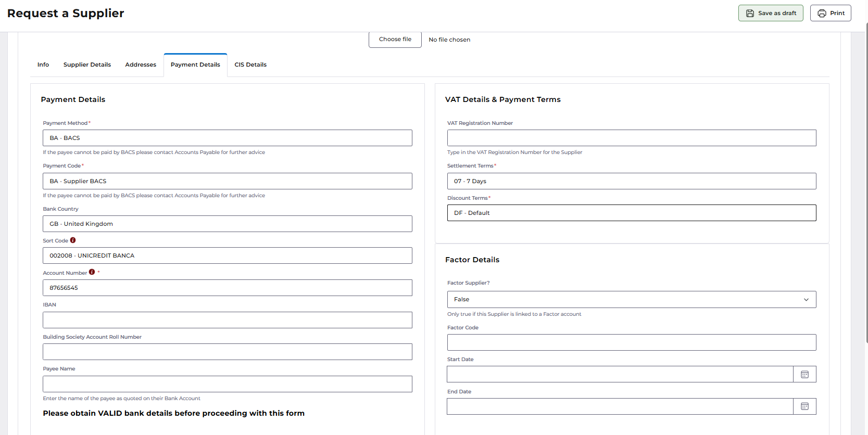868x435 pixels.
Task: Open the End Date calendar picker
Action: coord(804,406)
